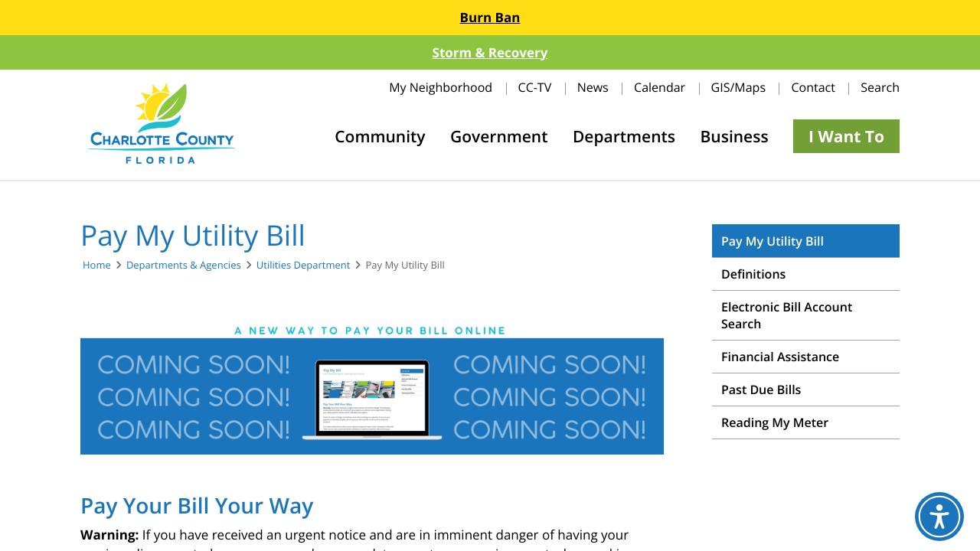The image size is (980, 551).
Task: Open the Burn Ban alert link
Action: (489, 18)
